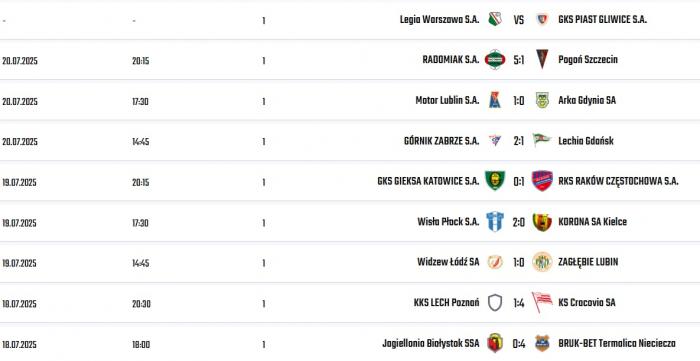Screen dimensions: 700x361
Task: Click the placeholder shield beside KKS Lech Poznań
Action: tap(495, 303)
